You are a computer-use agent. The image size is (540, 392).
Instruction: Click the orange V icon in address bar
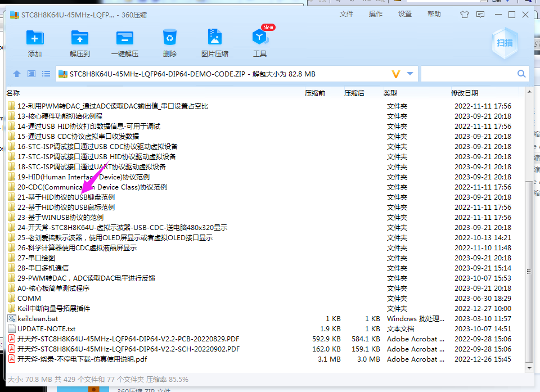(x=396, y=74)
